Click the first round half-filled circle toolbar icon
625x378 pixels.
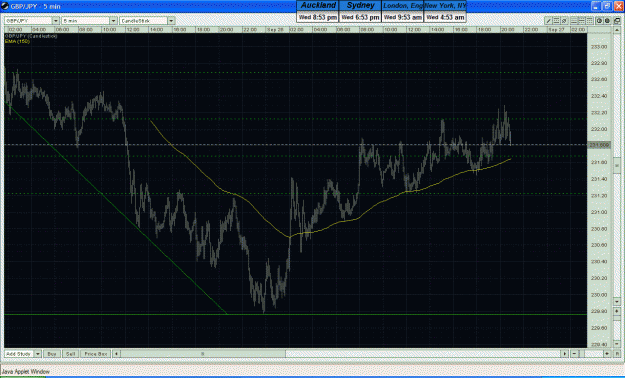pyautogui.click(x=599, y=21)
